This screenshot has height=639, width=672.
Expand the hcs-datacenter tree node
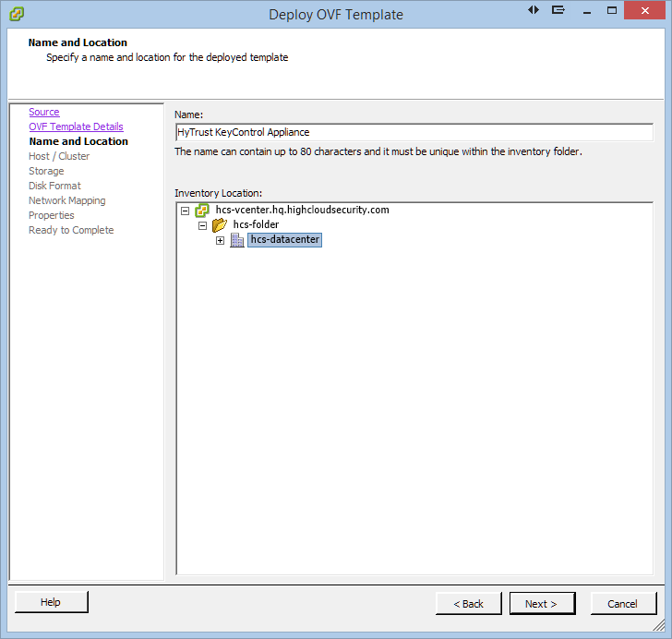coord(221,241)
